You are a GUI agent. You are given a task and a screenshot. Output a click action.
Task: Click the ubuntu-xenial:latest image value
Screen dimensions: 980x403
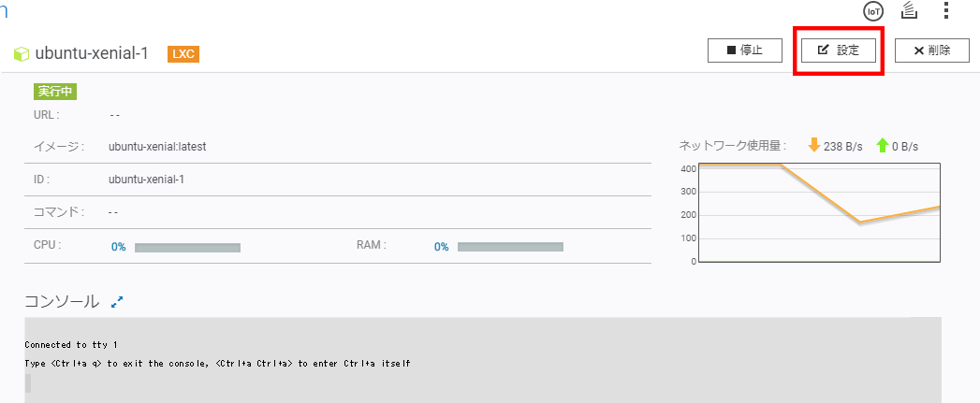157,147
